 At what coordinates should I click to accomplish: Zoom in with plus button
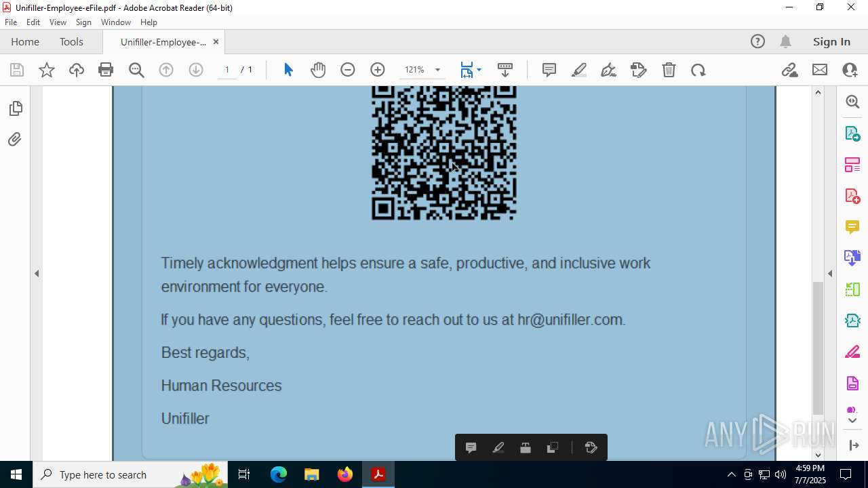378,70
